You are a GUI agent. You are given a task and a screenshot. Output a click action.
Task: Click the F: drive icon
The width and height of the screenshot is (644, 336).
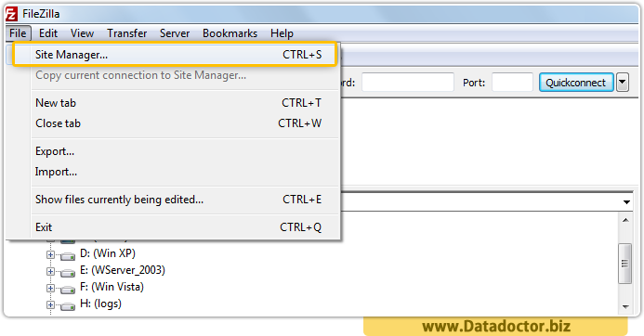[68, 290]
